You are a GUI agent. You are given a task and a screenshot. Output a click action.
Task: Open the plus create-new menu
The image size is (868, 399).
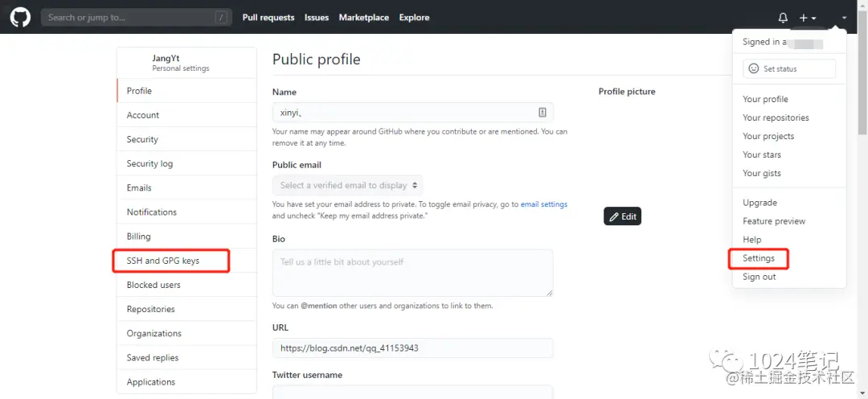coord(807,18)
